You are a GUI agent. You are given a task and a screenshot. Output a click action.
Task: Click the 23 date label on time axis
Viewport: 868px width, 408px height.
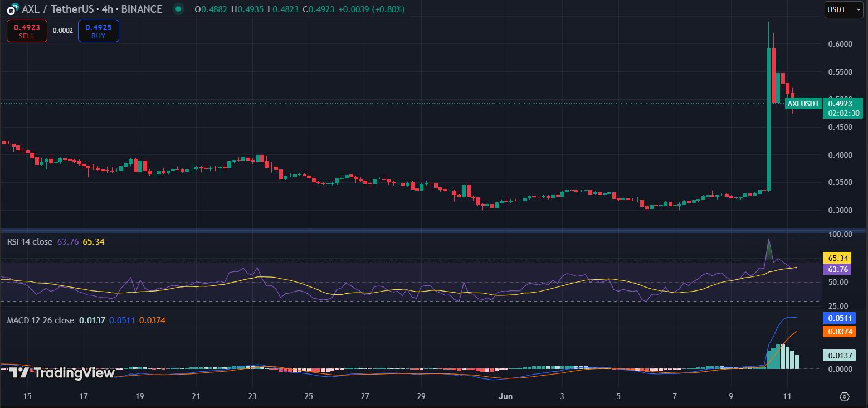tap(252, 396)
